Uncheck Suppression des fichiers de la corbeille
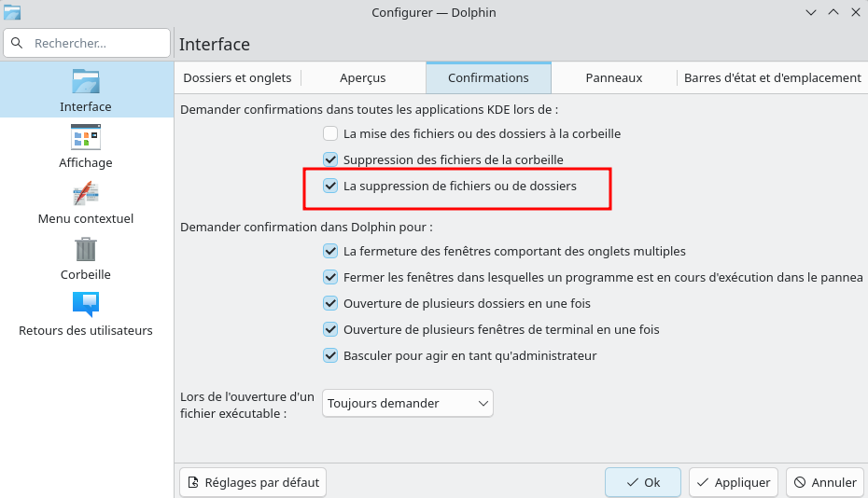The image size is (868, 498). [330, 159]
